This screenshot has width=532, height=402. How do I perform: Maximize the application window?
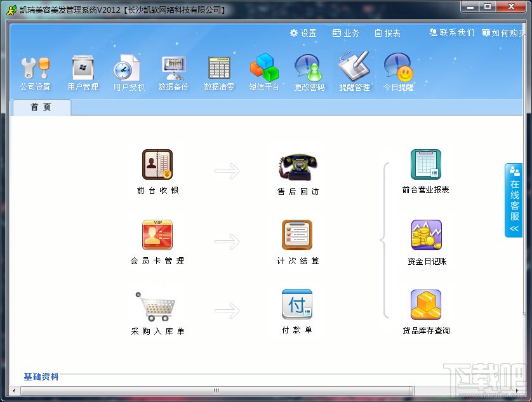coord(488,6)
